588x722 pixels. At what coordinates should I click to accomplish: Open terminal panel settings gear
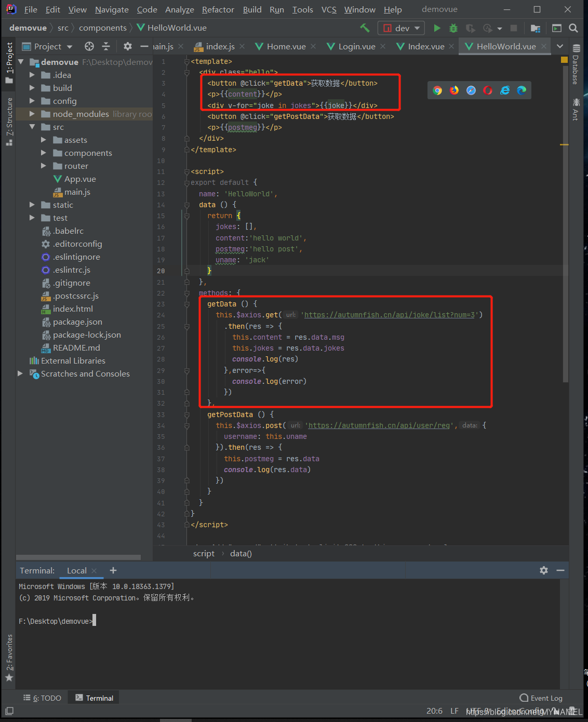tap(544, 570)
